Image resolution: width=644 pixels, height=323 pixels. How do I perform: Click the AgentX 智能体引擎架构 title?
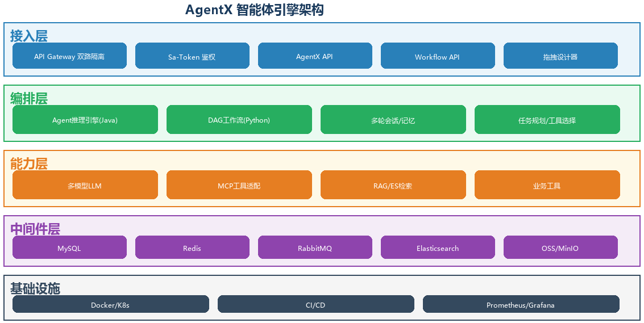pyautogui.click(x=254, y=10)
